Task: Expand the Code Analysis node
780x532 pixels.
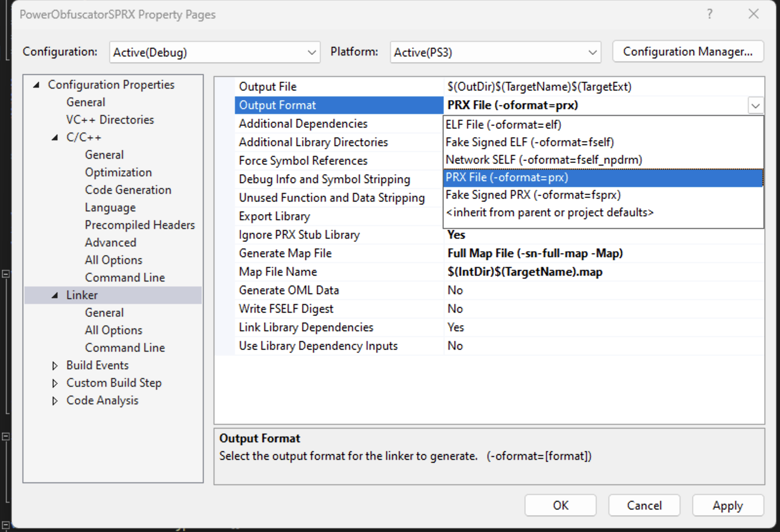Action: tap(55, 400)
